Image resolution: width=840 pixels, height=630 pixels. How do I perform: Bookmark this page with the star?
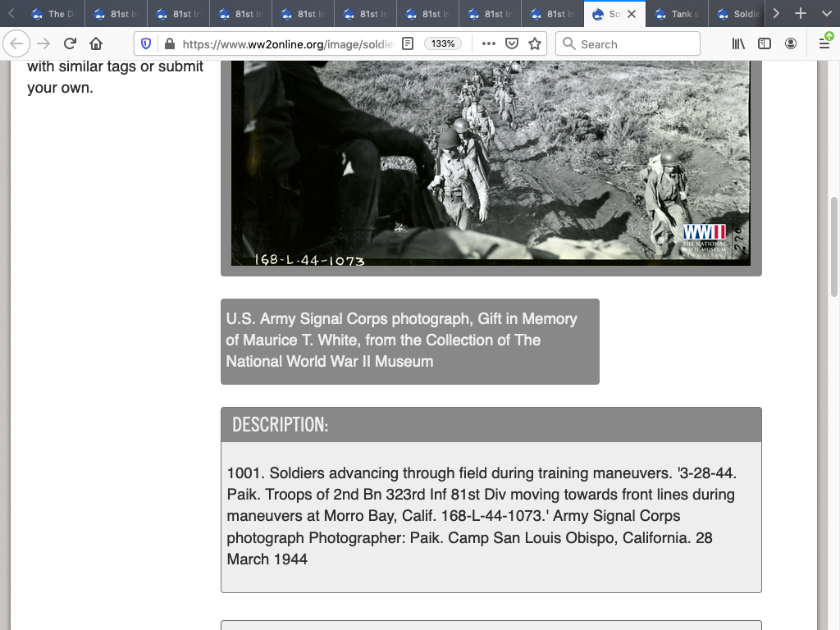(x=535, y=43)
